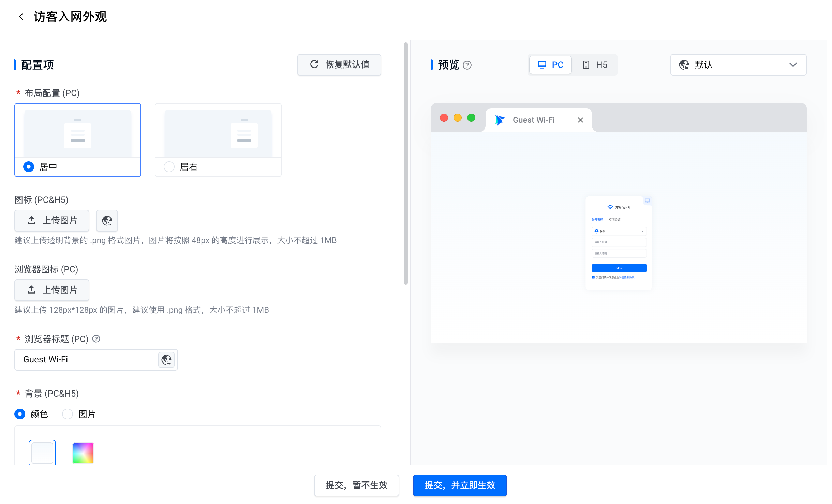Click the back arrow beside 访客入网外观

[21, 17]
